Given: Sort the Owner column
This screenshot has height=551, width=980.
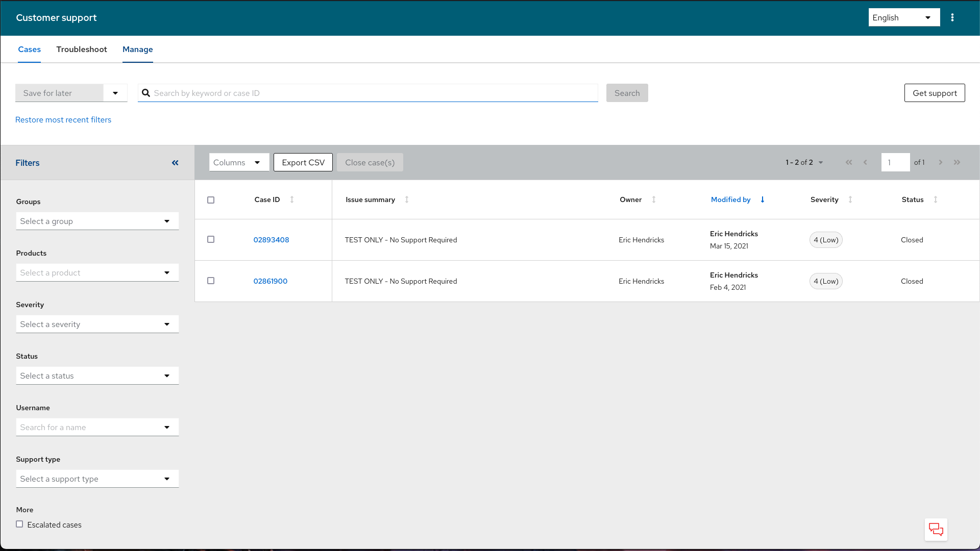Looking at the screenshot, I should pyautogui.click(x=654, y=199).
